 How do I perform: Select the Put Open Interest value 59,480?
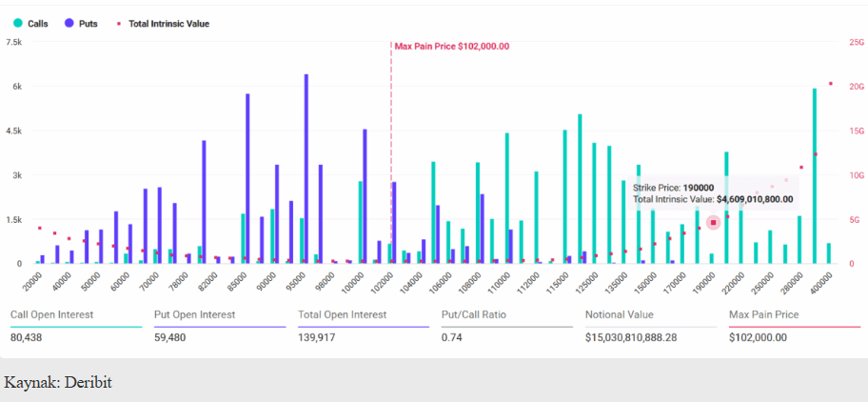pyautogui.click(x=172, y=336)
